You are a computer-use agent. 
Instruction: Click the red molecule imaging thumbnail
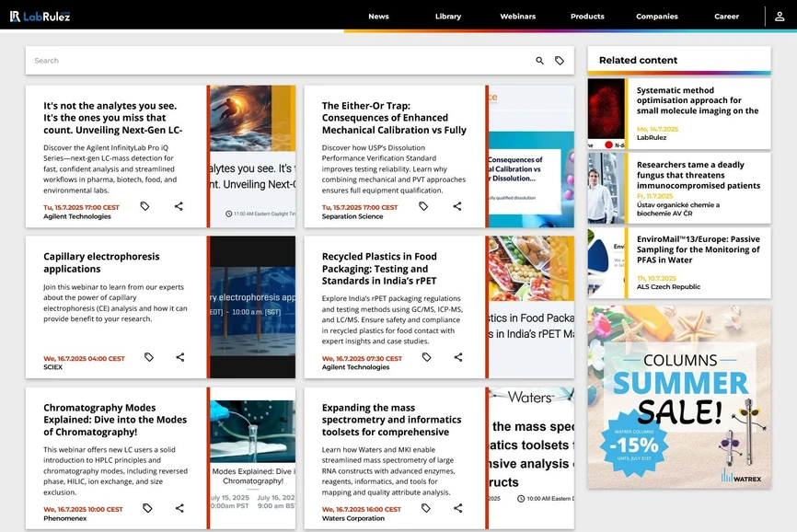pos(606,114)
